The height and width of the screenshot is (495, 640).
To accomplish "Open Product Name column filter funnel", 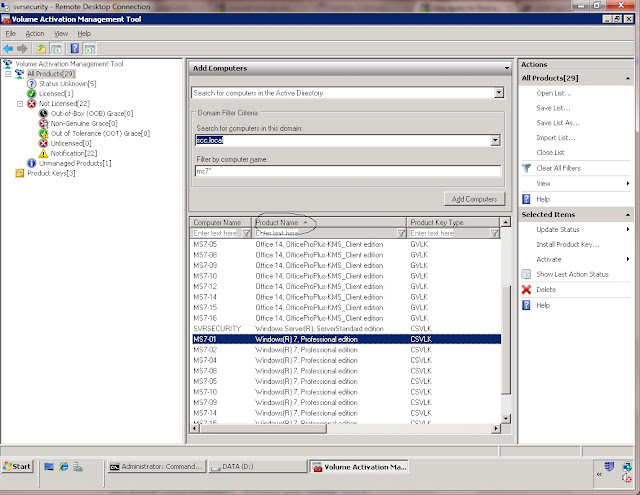I will 402,233.
